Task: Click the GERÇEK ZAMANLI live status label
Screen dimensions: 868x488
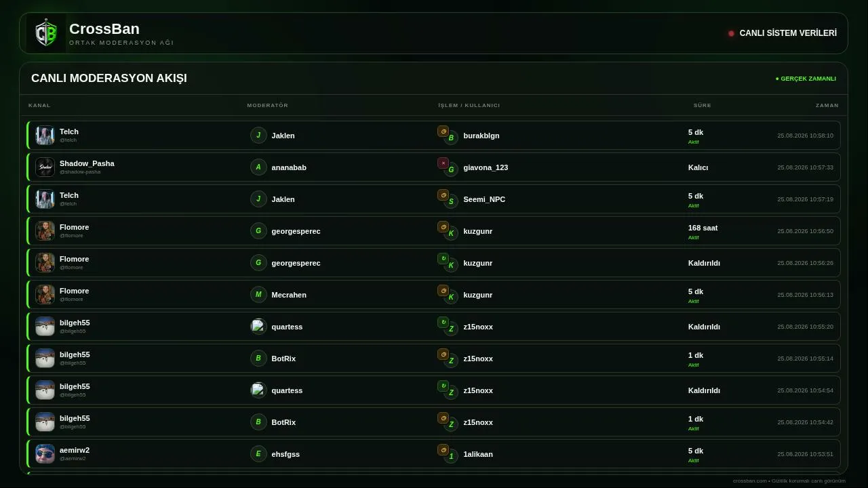Action: click(806, 79)
